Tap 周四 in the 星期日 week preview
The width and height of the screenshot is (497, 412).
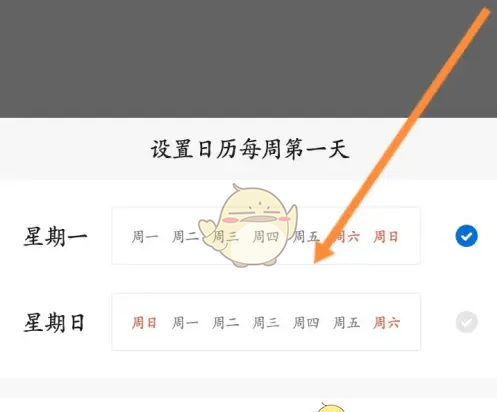[306, 323]
